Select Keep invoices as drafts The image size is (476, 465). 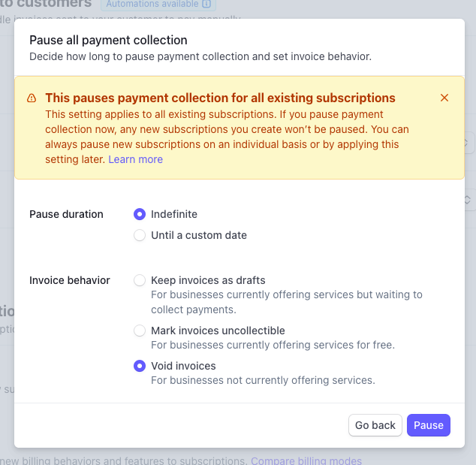140,280
